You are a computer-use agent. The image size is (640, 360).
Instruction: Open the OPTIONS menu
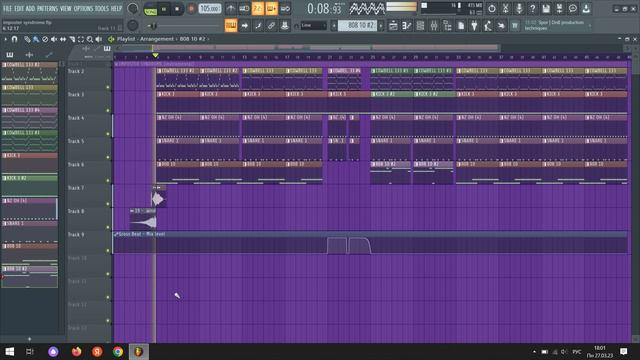pos(83,8)
